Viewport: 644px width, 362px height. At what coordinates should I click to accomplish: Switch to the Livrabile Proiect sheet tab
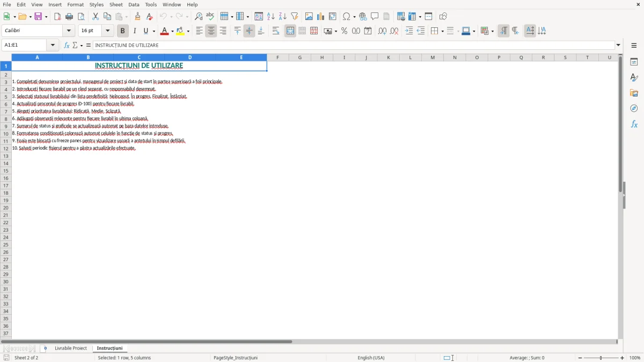[71, 348]
